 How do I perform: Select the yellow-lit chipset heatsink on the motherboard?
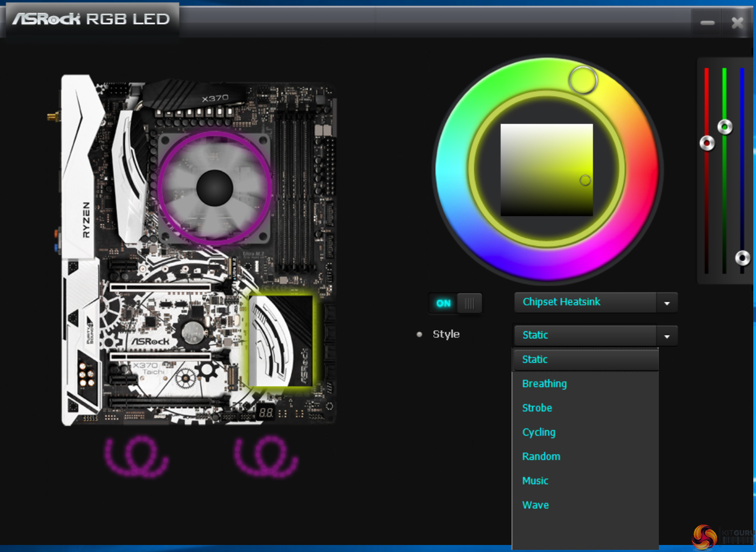click(x=281, y=340)
